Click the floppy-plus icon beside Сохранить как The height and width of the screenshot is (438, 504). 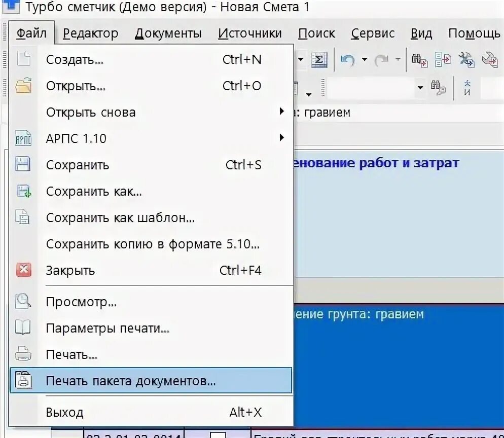click(24, 191)
